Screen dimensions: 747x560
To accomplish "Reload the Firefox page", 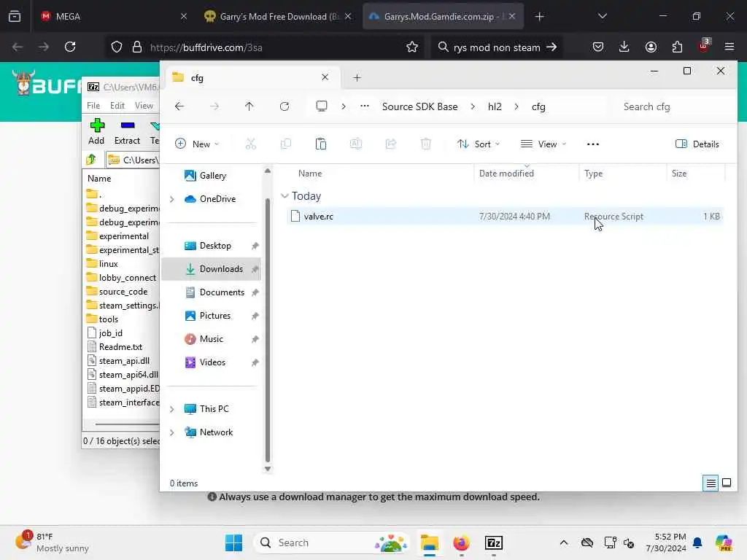I will pos(70,47).
